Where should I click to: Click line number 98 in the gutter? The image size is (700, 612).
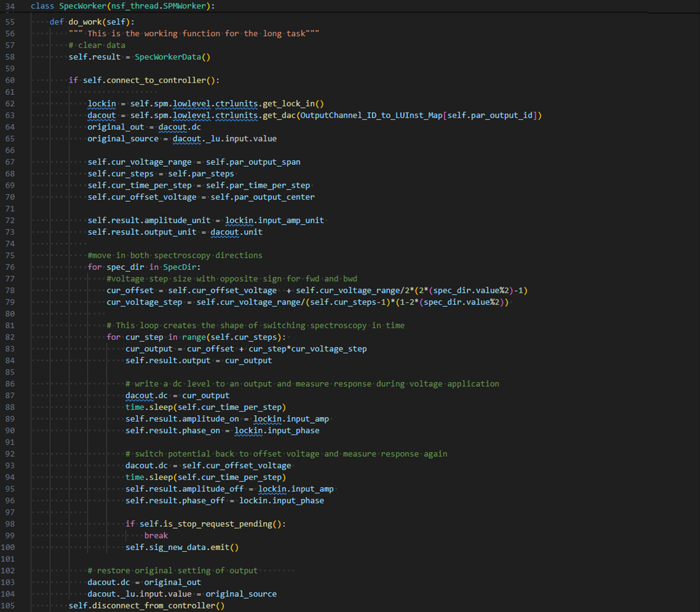click(10, 523)
